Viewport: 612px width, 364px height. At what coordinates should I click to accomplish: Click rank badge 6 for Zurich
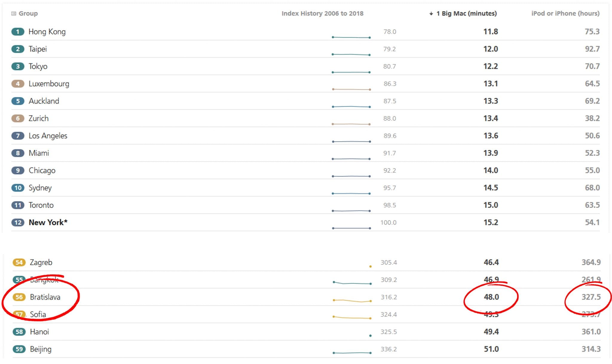click(18, 118)
